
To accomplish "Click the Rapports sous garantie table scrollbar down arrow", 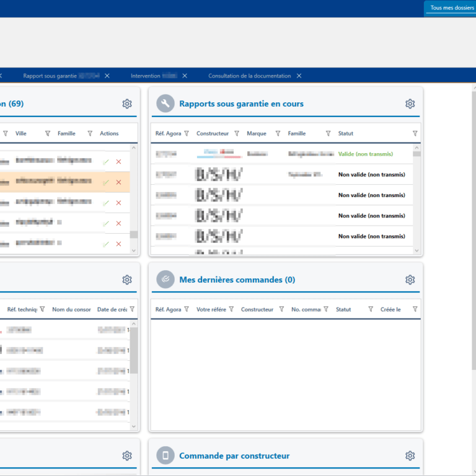I will tap(416, 250).
